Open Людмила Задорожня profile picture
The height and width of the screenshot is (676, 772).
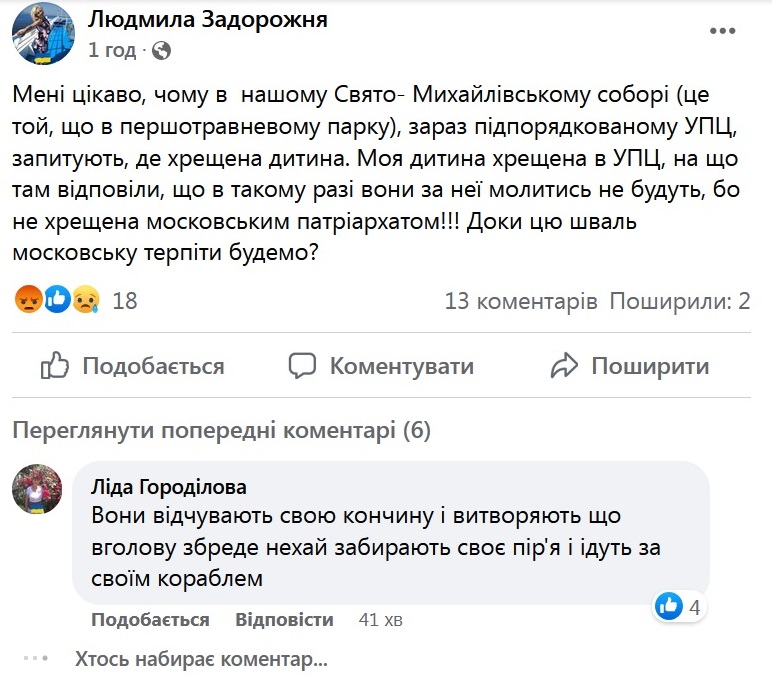point(43,33)
